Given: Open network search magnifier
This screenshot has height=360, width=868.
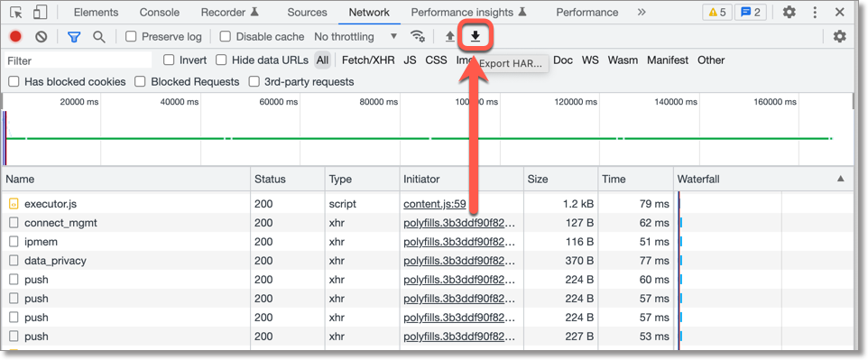Looking at the screenshot, I should pos(98,37).
